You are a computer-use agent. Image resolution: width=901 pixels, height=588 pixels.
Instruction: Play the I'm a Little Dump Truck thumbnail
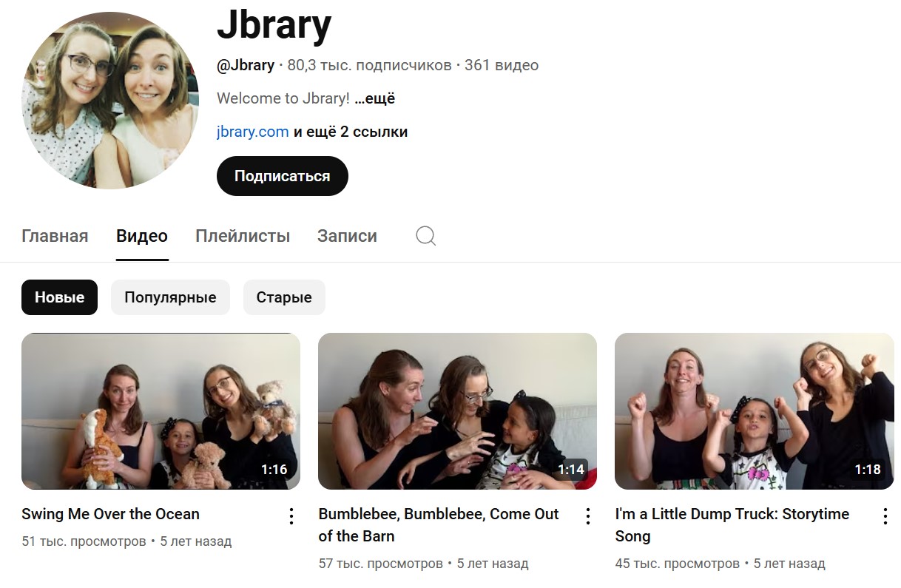(x=754, y=411)
